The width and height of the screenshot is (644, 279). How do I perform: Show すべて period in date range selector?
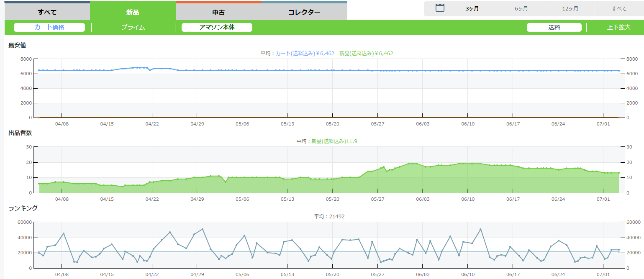point(619,9)
